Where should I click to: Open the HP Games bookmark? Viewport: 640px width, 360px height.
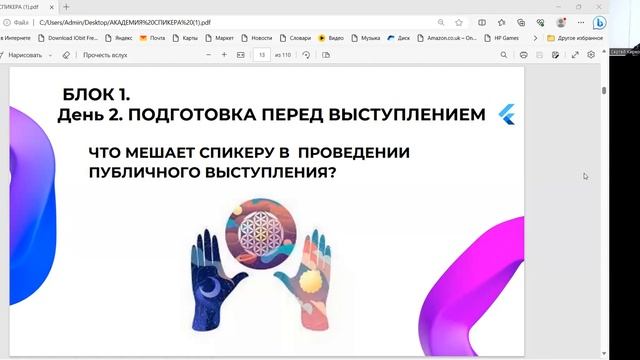pos(501,38)
